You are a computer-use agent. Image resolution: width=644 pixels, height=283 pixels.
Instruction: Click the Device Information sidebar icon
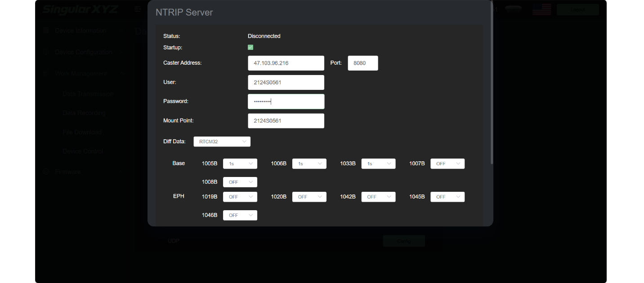pos(46,31)
